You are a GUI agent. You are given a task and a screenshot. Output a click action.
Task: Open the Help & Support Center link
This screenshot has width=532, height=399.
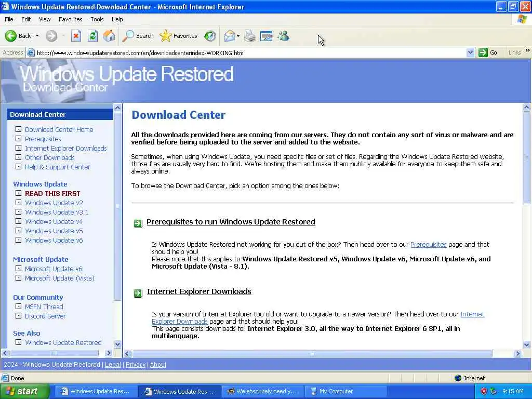click(57, 167)
